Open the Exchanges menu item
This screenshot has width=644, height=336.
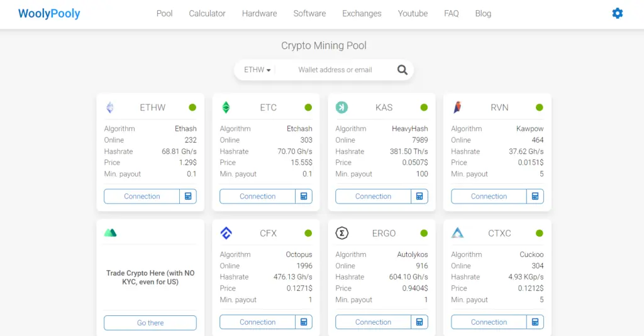coord(362,14)
